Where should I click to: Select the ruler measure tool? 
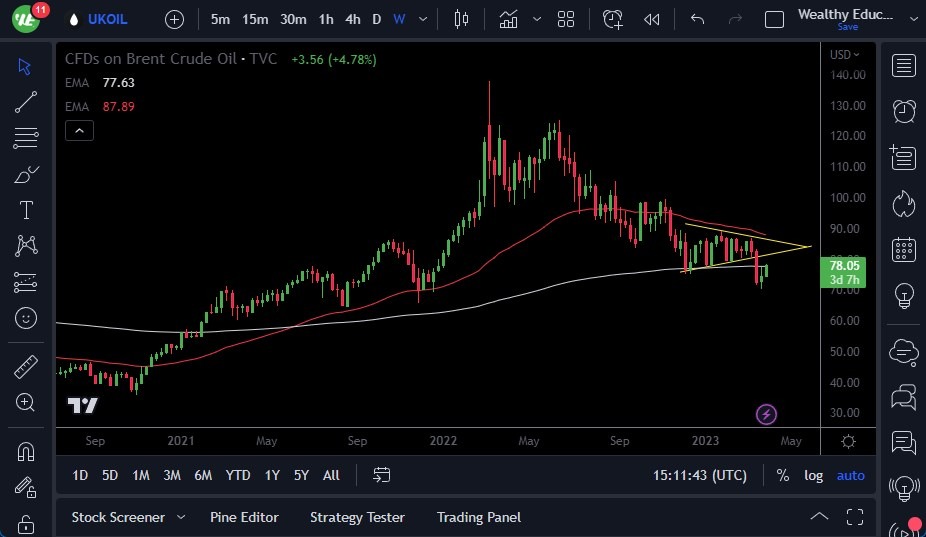[x=26, y=367]
